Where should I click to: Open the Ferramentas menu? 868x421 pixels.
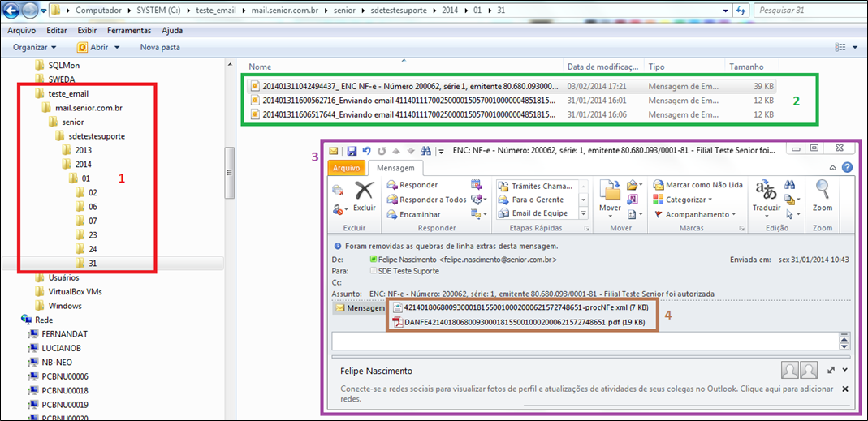click(129, 31)
